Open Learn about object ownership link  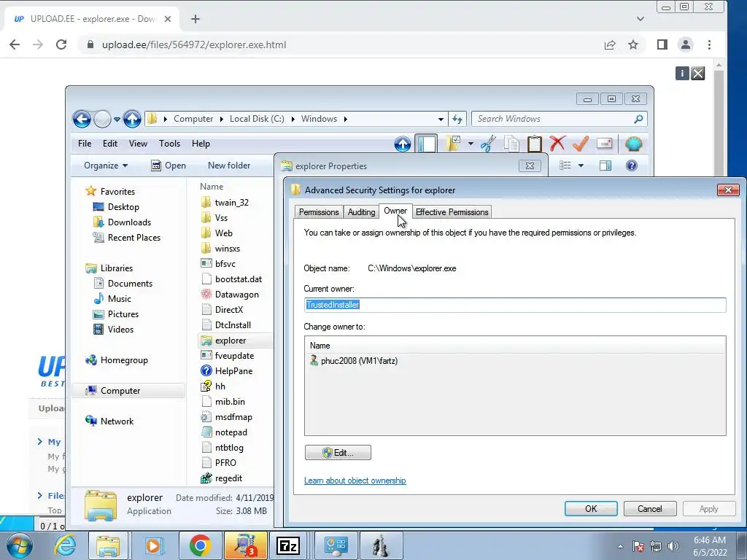click(x=355, y=481)
